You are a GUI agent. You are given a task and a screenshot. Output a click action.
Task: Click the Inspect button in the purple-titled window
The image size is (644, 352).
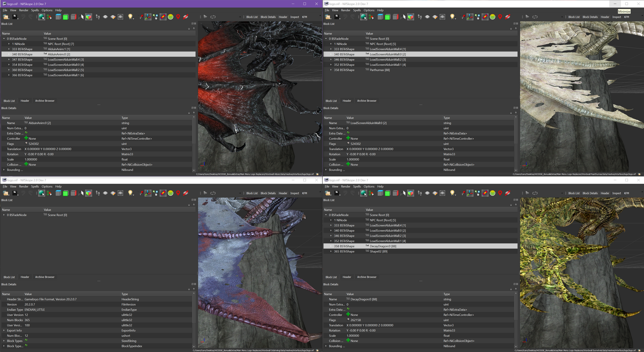[294, 17]
